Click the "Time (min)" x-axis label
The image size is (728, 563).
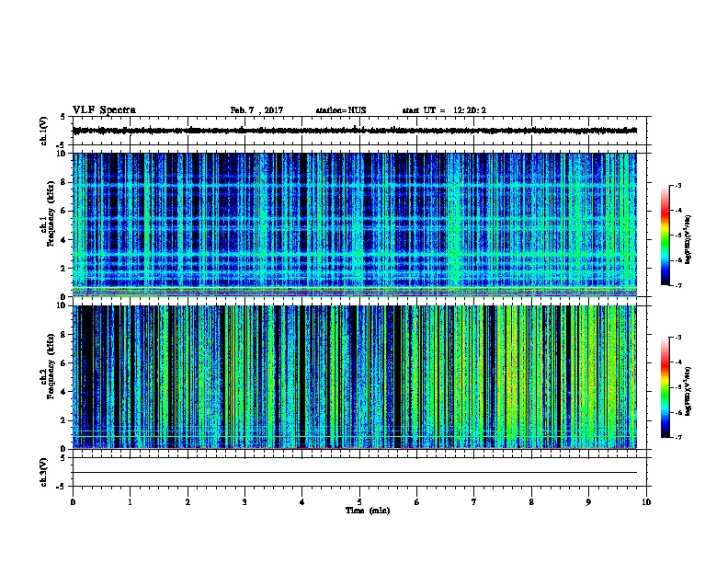pos(368,511)
